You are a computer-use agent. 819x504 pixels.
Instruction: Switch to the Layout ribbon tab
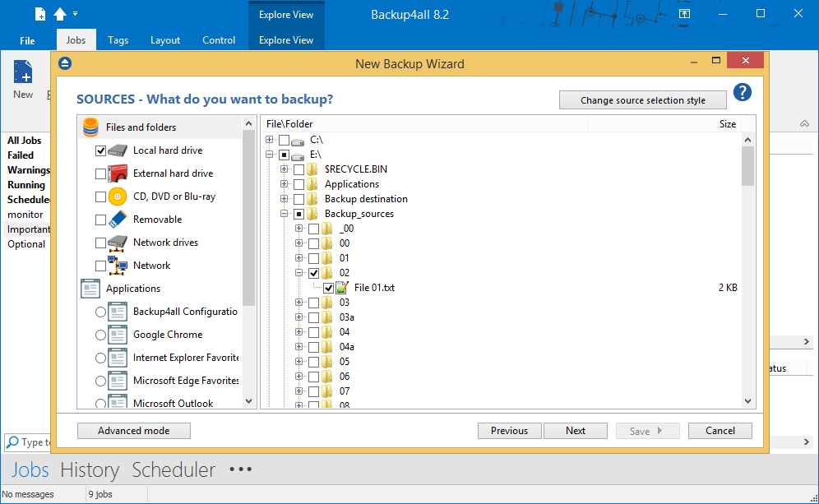click(165, 39)
